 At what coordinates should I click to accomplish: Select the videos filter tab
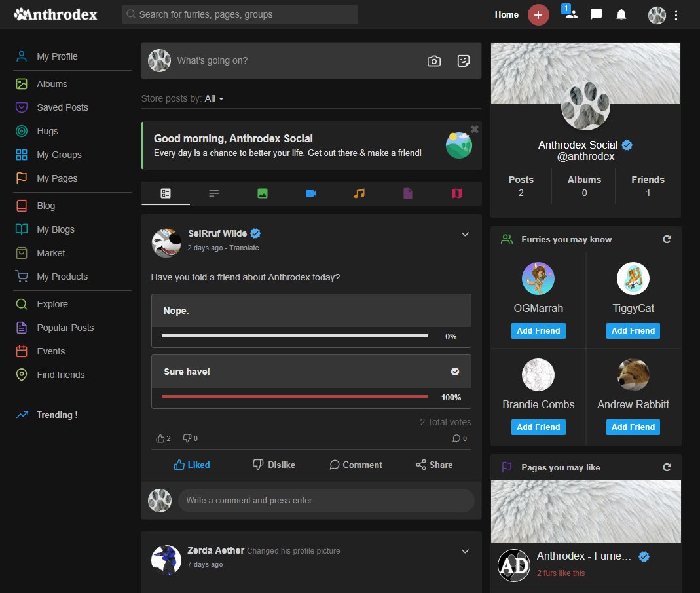pyautogui.click(x=311, y=193)
